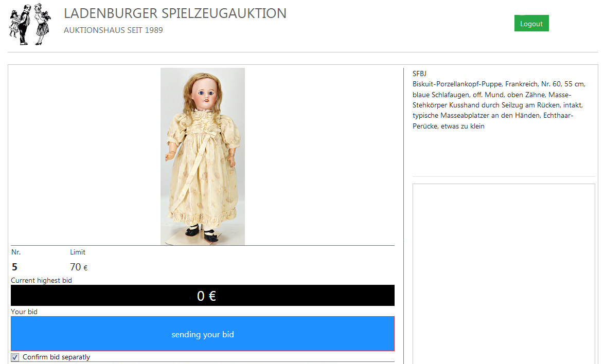The image size is (605, 364).
Task: Open the doll photo thumbnail
Action: point(203,156)
